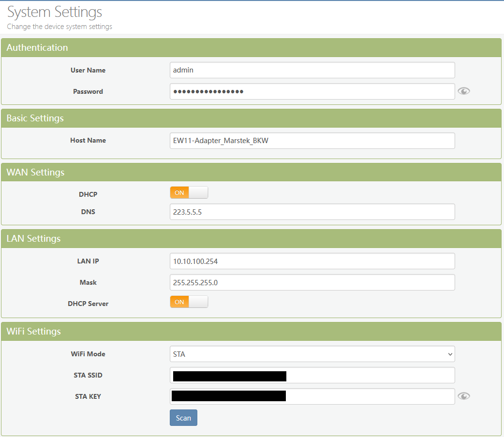
Task: Toggle the WAN DHCP switch off
Action: 189,192
